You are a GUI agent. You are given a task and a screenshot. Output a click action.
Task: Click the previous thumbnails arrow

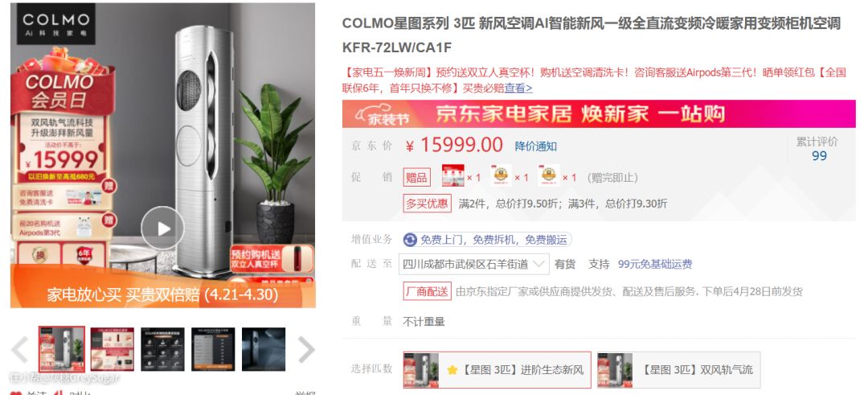tap(20, 350)
